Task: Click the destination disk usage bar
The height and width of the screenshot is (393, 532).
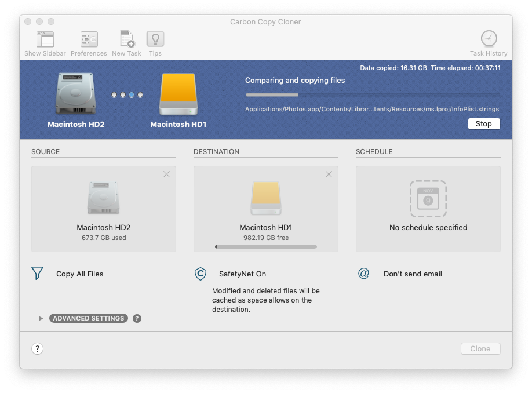Action: [x=266, y=247]
